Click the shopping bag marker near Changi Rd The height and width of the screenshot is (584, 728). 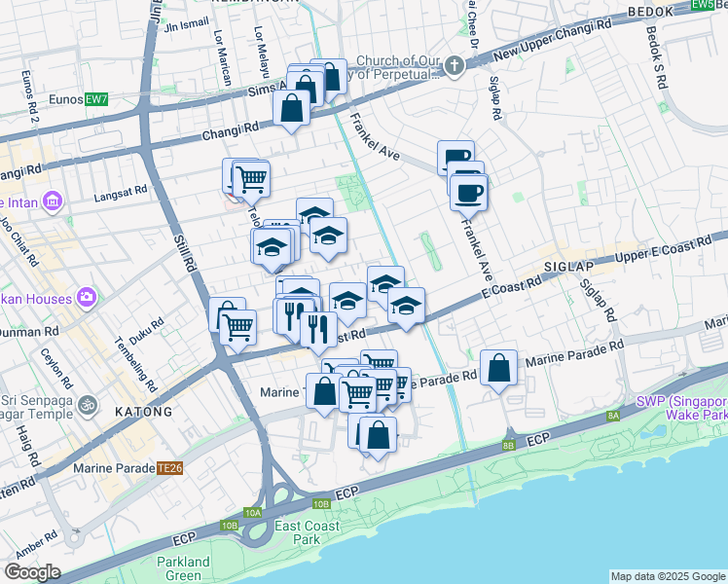pos(292,109)
